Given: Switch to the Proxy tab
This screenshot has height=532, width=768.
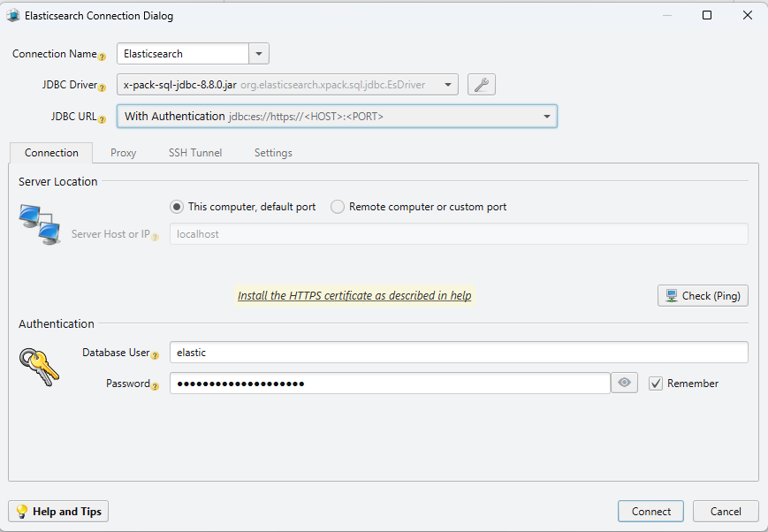Looking at the screenshot, I should pos(123,152).
